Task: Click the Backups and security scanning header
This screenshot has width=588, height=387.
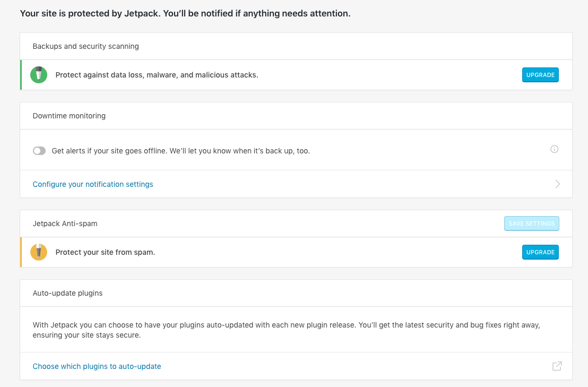Action: point(86,46)
